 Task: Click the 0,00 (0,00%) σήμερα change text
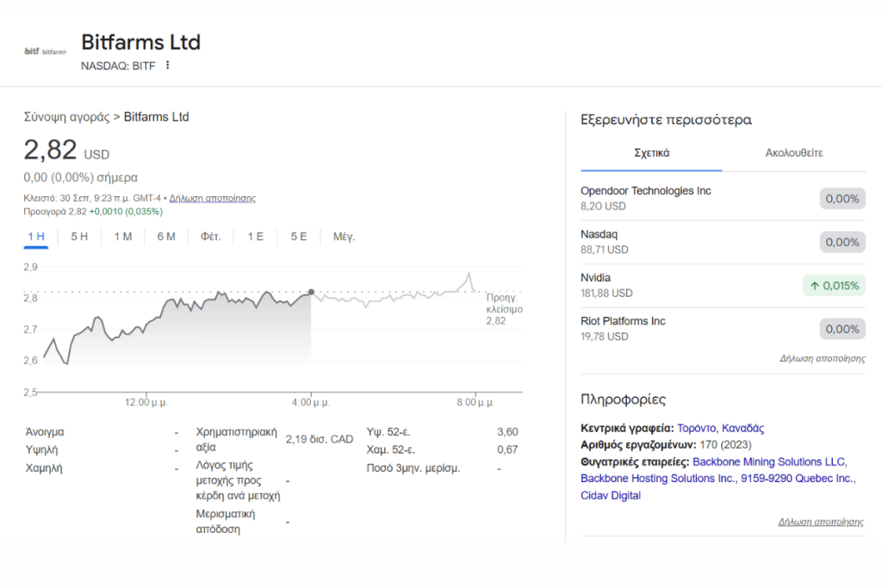point(80,177)
